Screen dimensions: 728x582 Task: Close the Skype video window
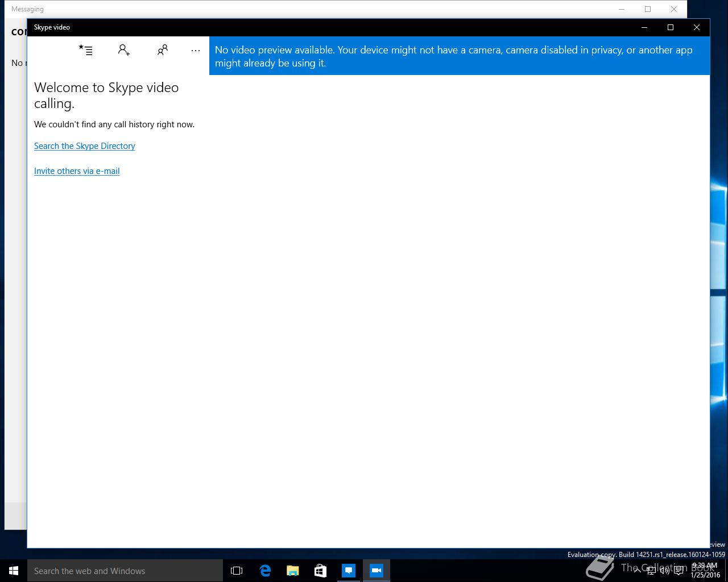pyautogui.click(x=697, y=27)
